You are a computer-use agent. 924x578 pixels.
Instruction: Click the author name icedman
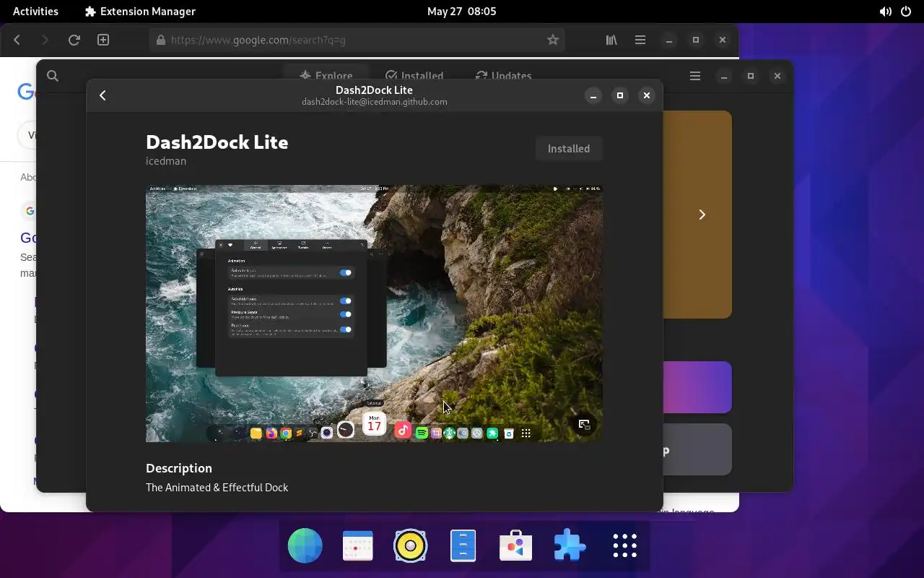point(166,160)
